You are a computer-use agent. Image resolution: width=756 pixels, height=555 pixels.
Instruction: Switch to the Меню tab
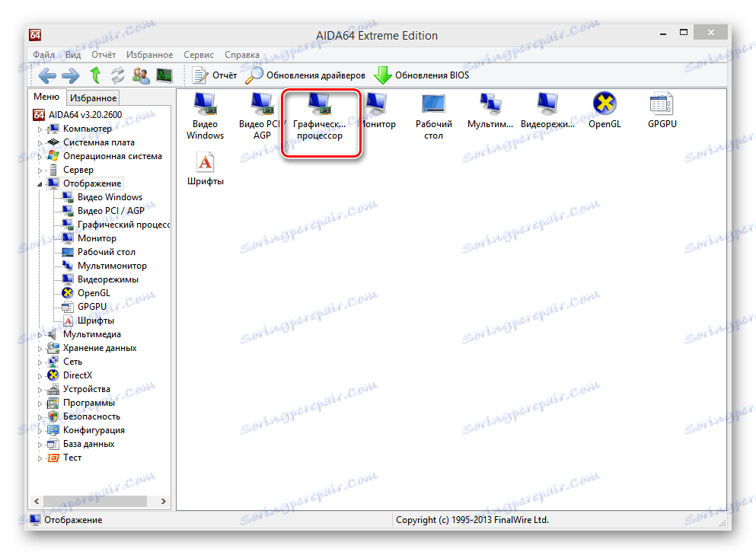coord(46,97)
